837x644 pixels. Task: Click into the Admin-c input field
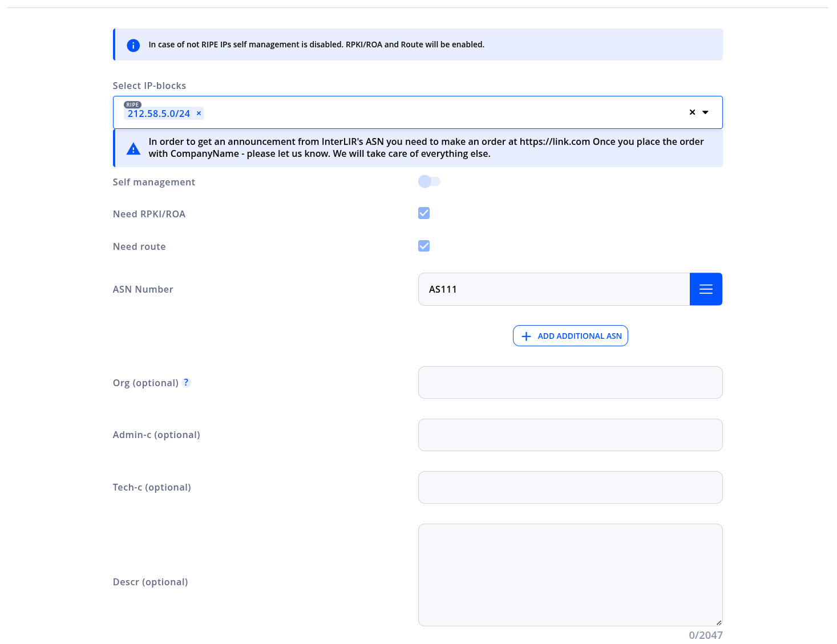[571, 435]
